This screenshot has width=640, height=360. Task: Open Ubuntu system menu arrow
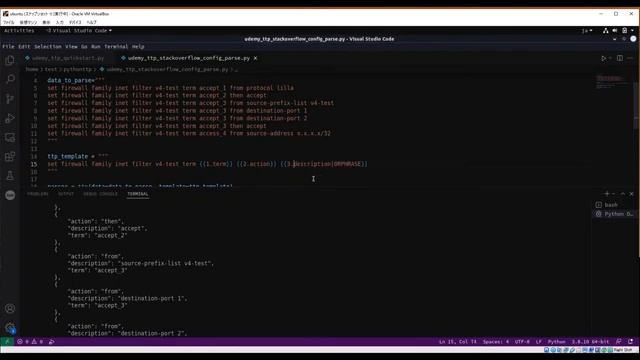click(632, 31)
